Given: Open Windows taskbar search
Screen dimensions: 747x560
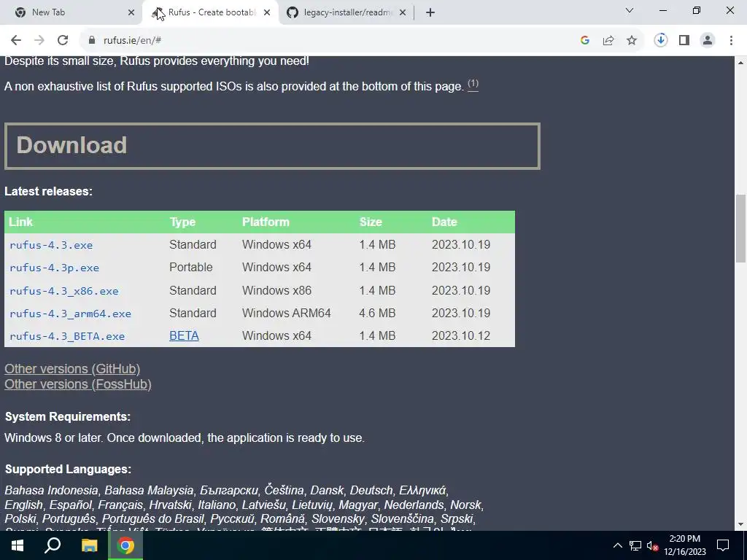Looking at the screenshot, I should pyautogui.click(x=53, y=545).
